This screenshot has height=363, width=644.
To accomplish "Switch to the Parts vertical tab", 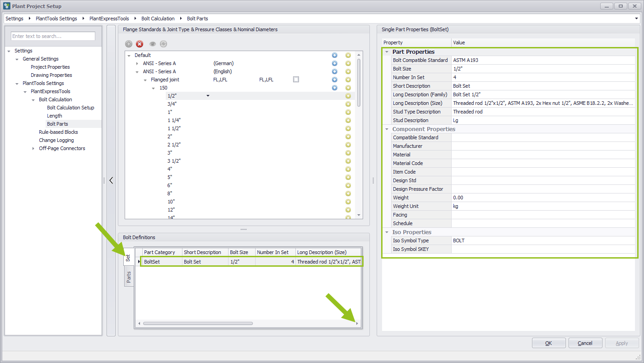I will coord(129,277).
